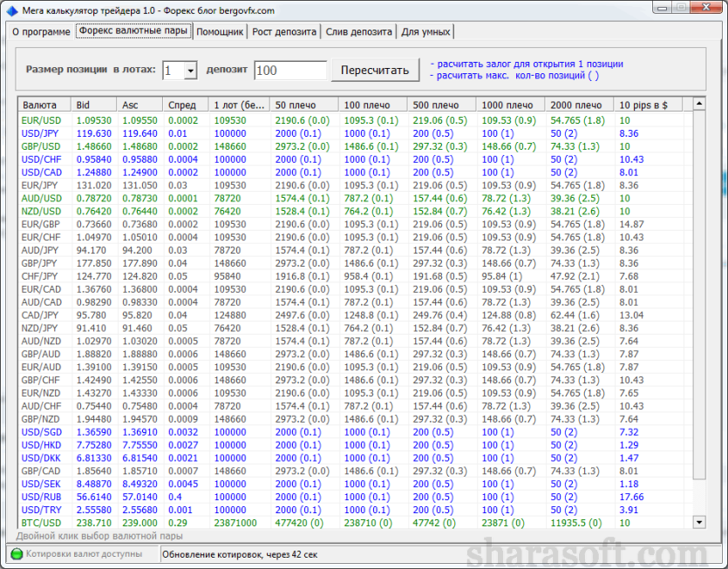Select the AUD/NZD pair
The height and width of the screenshot is (569, 728).
pos(355,341)
